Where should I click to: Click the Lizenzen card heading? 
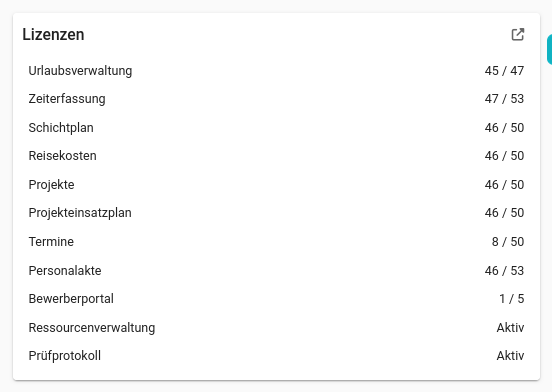pyautogui.click(x=53, y=34)
